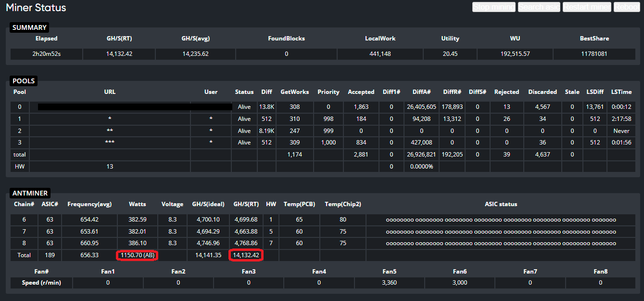
Task: Click the Fan5 speed value
Action: tap(389, 283)
